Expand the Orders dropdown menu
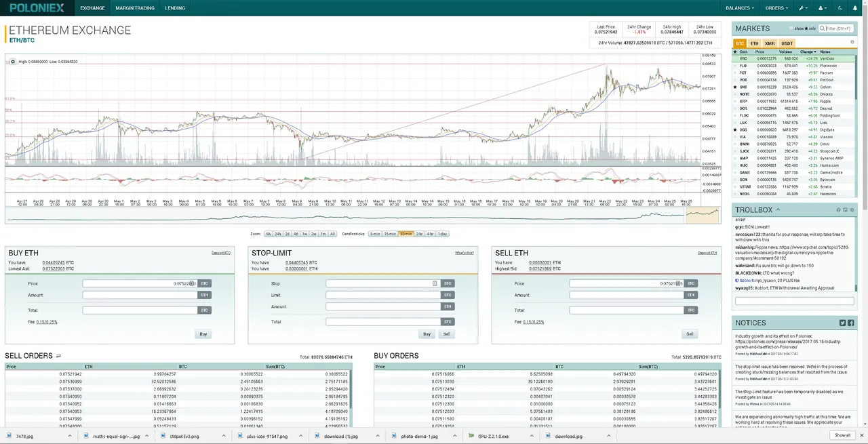868x444 pixels. (x=777, y=8)
